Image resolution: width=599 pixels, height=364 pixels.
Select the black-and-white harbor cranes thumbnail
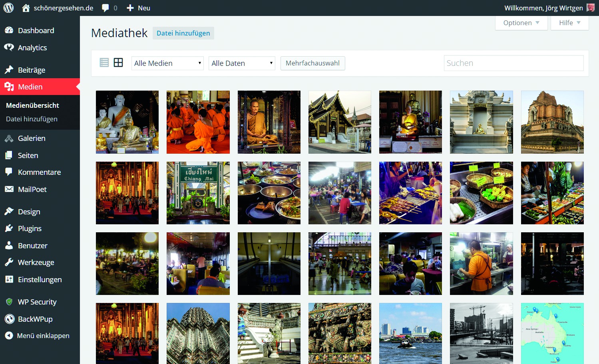click(x=482, y=334)
